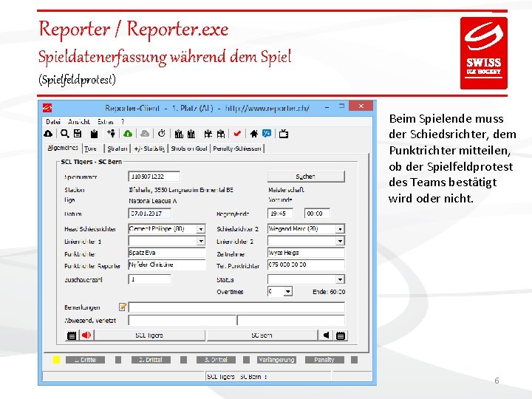The width and height of the screenshot is (532, 399).
Task: Click the red checkmark toolbar icon
Action: click(x=237, y=134)
